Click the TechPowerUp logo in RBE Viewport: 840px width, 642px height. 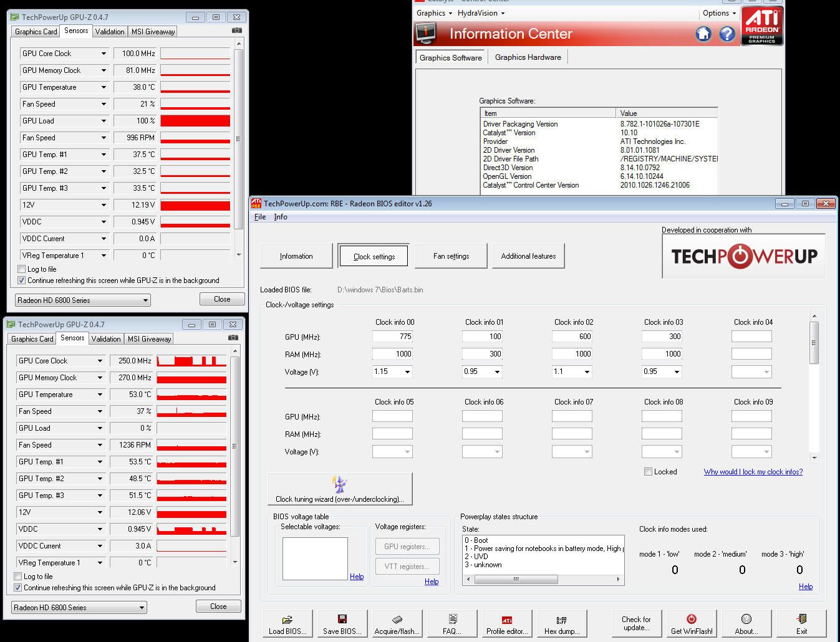pos(744,256)
